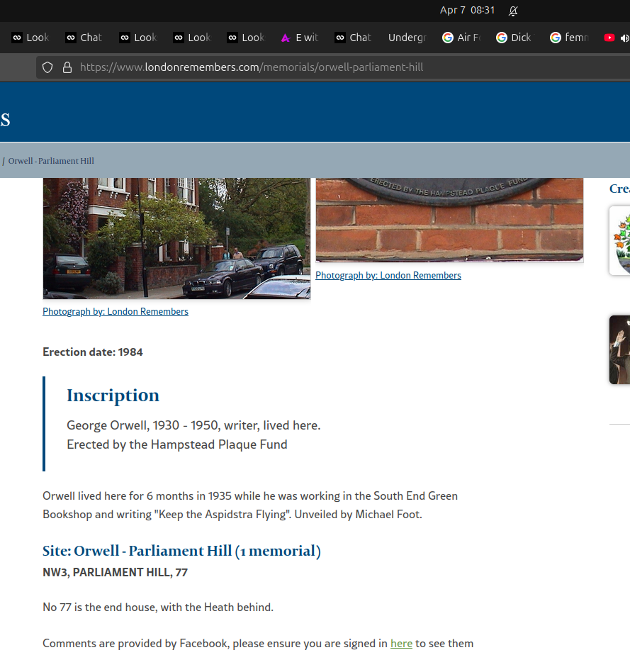
Task: Click the YouTube tab icon
Action: click(609, 38)
